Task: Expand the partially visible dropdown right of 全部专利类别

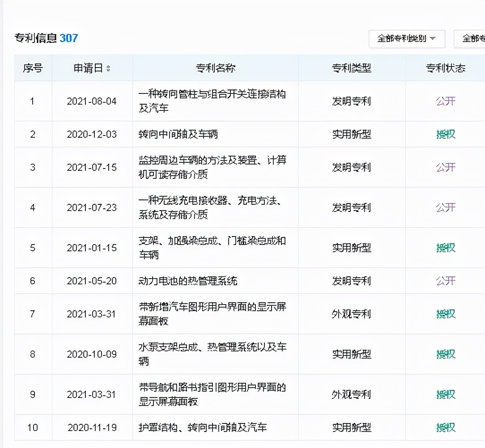Action: (470, 38)
